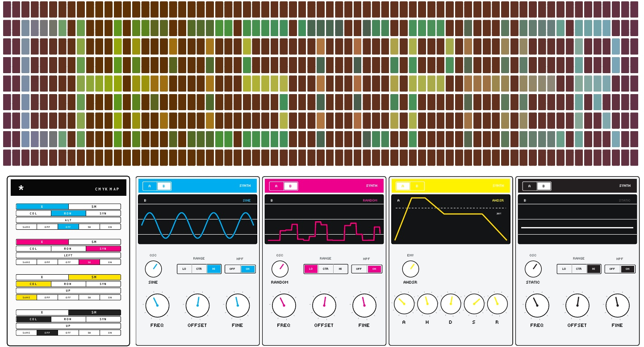The height and width of the screenshot is (347, 644).
Task: Click the yellow envelope R (release) knob
Action: coord(497,304)
